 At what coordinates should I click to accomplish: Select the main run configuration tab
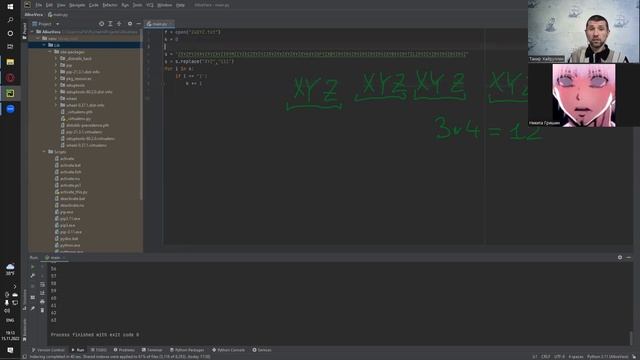(55, 258)
